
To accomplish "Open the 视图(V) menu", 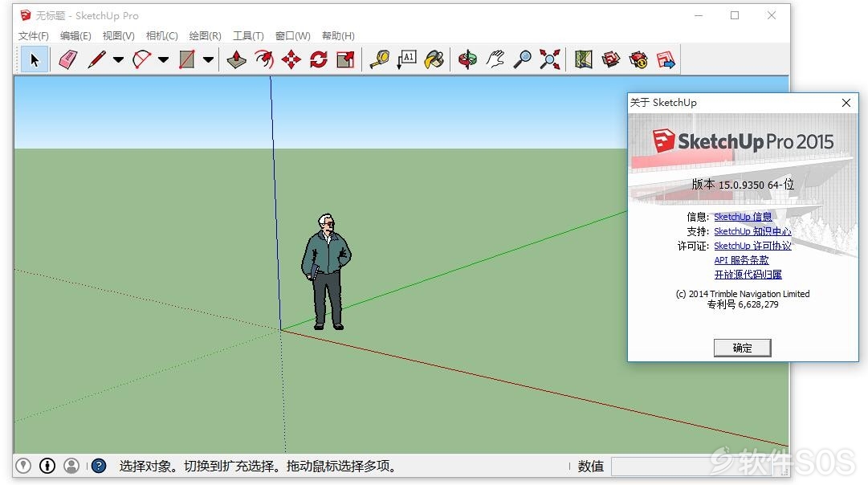I will point(119,36).
